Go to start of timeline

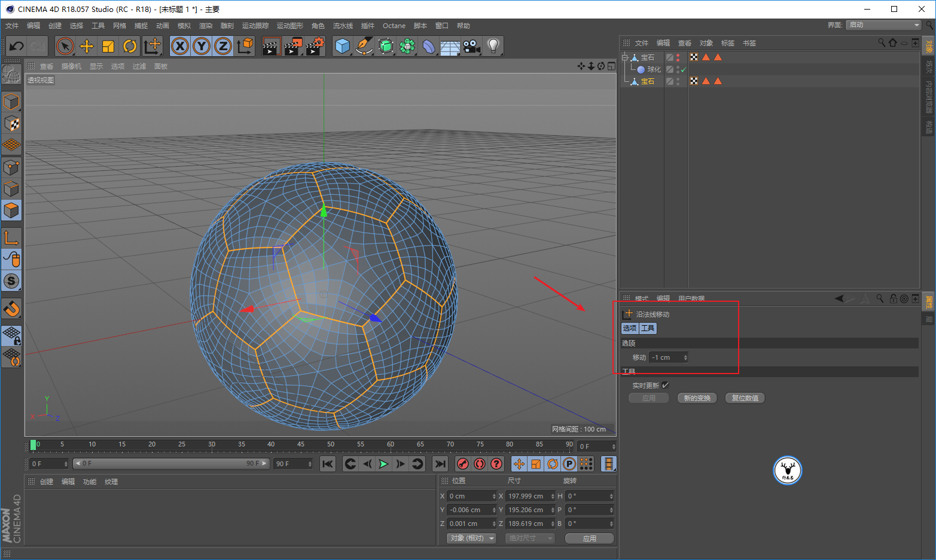pos(328,464)
